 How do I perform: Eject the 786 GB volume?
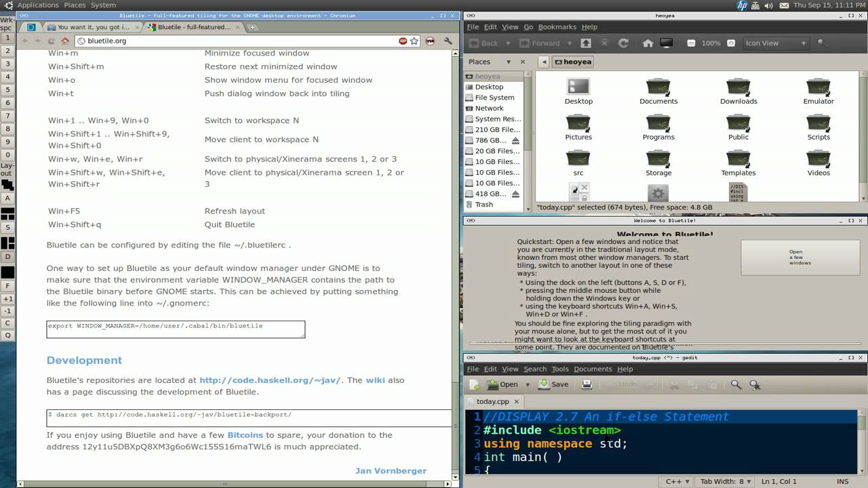(x=515, y=140)
